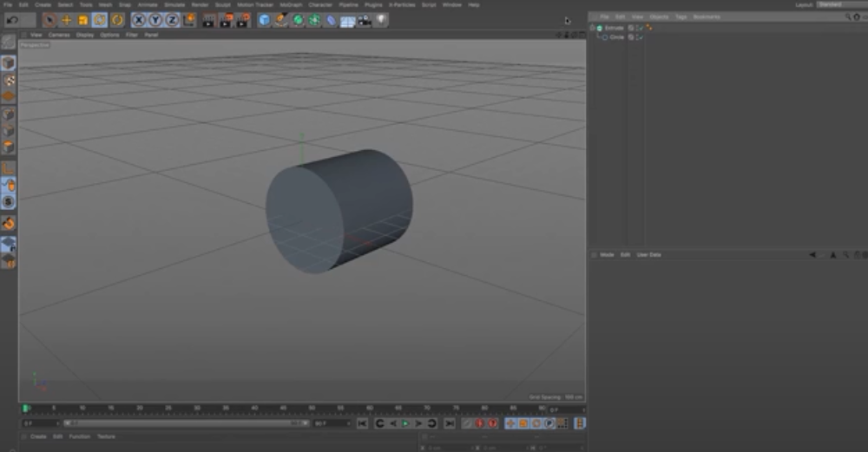Image resolution: width=868 pixels, height=452 pixels.
Task: Toggle the Y axis lock
Action: pyautogui.click(x=155, y=21)
